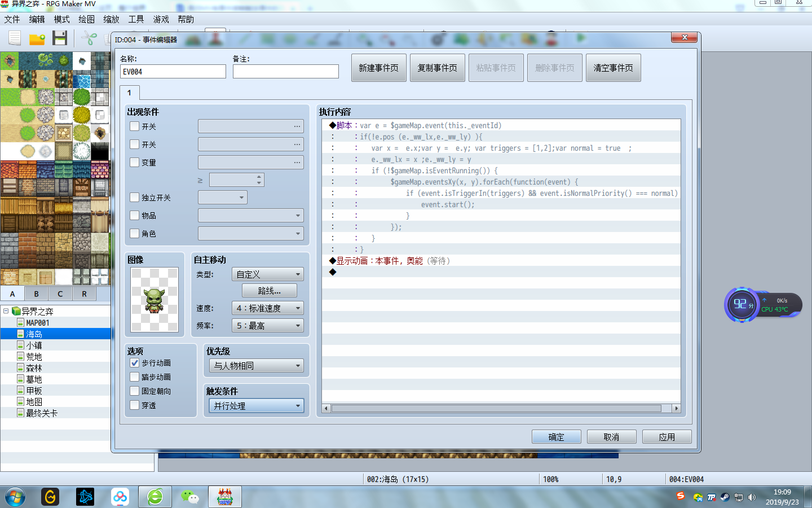Viewport: 812px width, 508px height.
Task: Click the 路线... route button
Action: point(270,291)
